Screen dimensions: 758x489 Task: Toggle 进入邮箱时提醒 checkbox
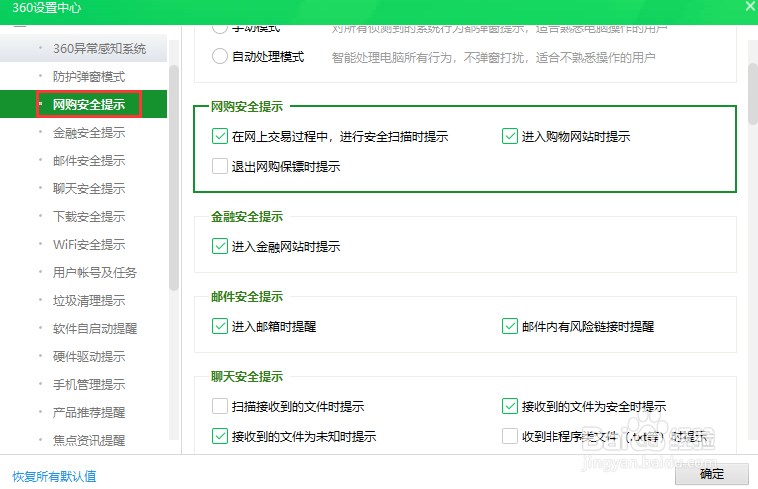(219, 326)
